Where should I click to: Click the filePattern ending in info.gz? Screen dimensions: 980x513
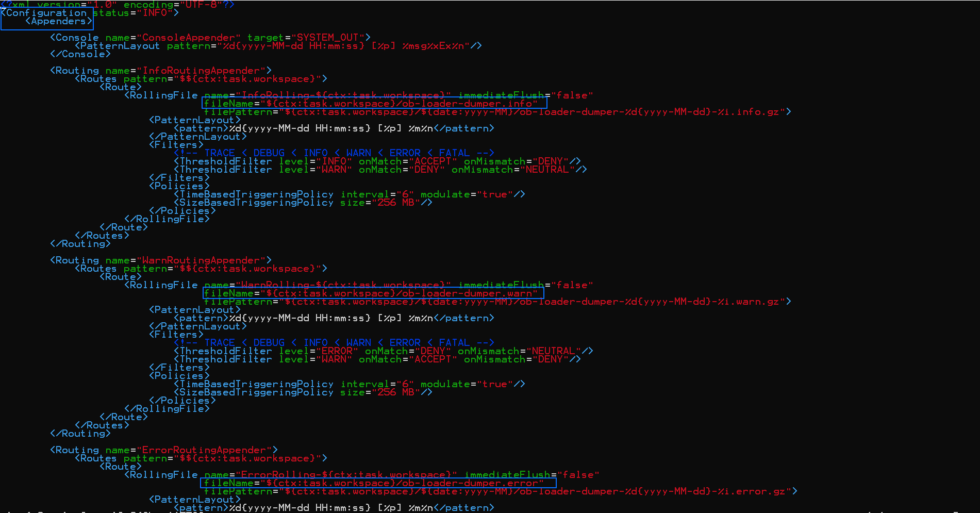pos(497,112)
